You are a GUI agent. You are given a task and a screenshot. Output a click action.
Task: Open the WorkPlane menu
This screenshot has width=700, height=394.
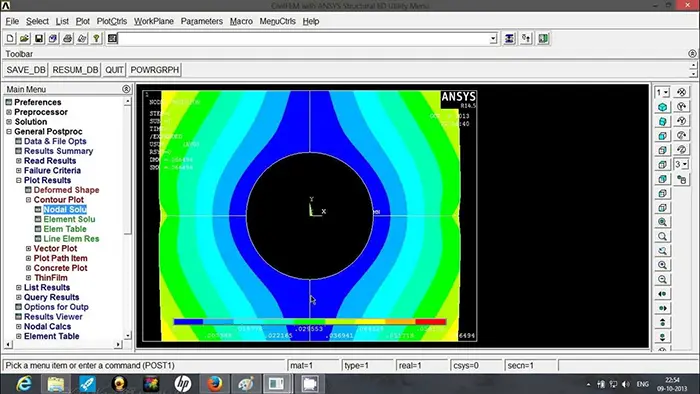(x=154, y=21)
